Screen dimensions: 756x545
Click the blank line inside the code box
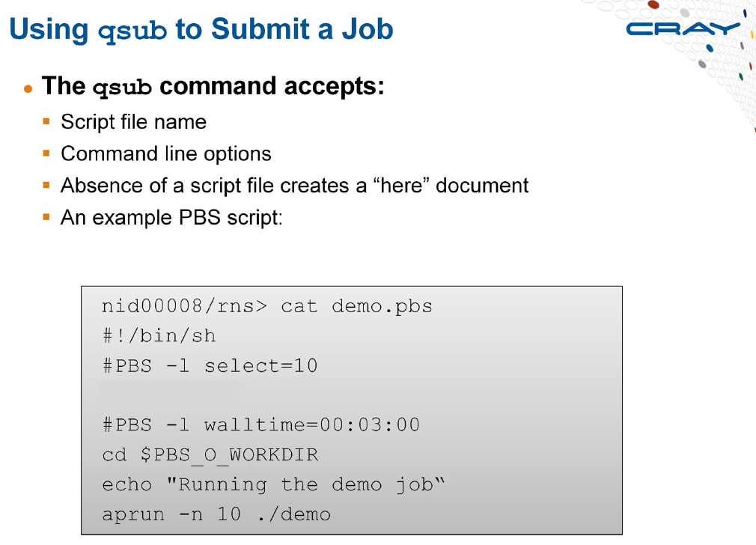point(170,392)
